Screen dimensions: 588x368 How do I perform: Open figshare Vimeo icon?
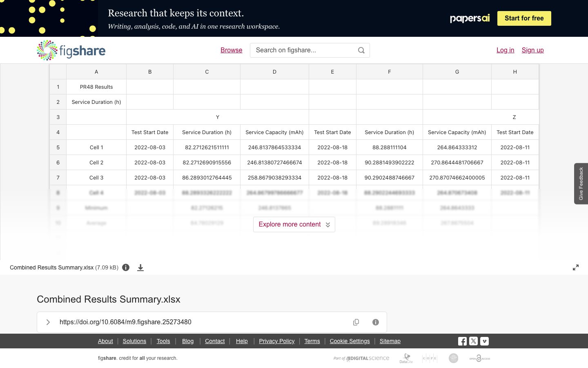484,341
